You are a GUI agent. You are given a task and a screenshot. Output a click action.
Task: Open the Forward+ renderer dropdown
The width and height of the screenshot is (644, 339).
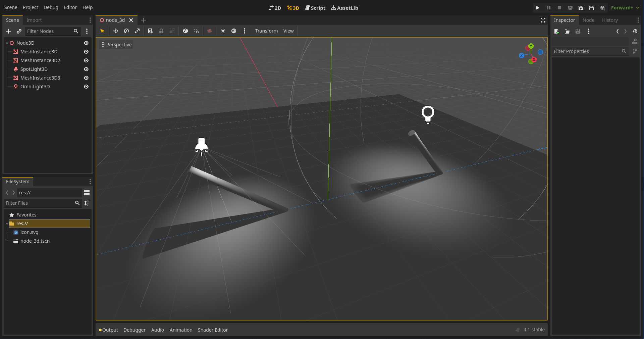click(624, 7)
